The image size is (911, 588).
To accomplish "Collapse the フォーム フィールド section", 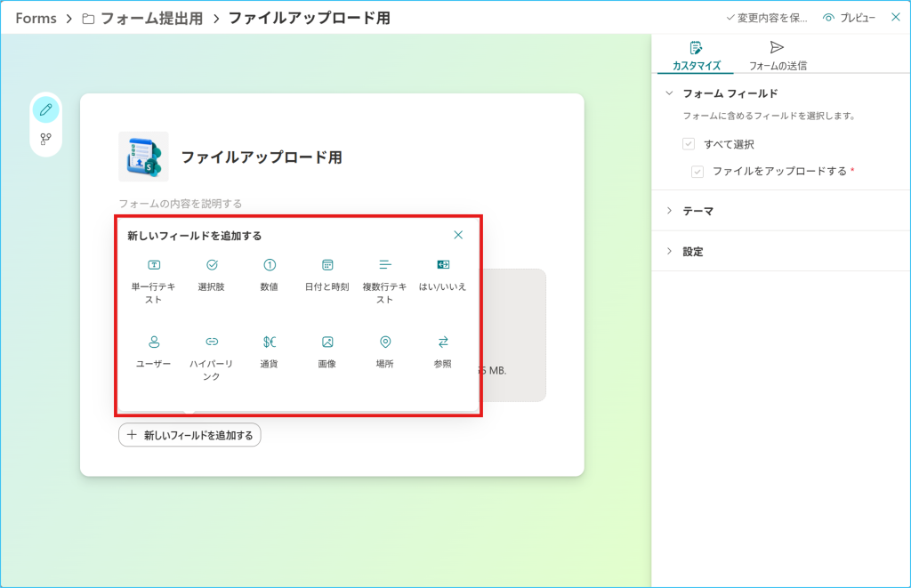I will coord(730,93).
